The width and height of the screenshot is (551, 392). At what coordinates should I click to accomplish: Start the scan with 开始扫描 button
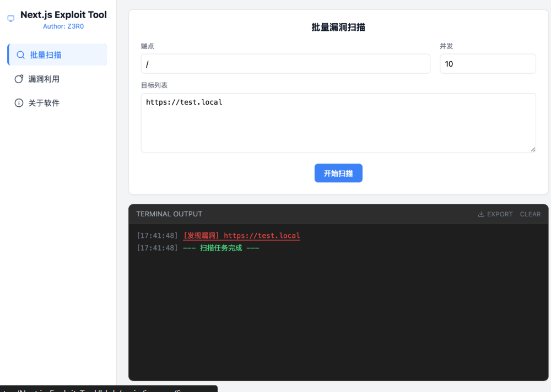tap(338, 173)
